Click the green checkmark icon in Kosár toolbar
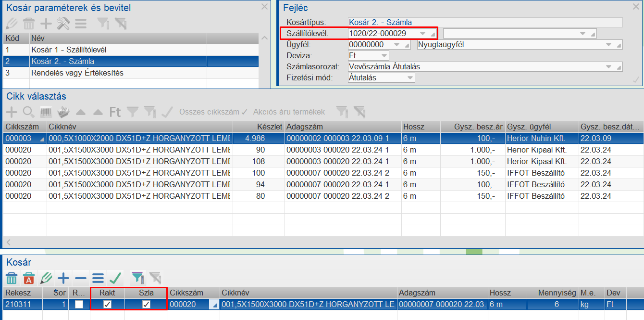This screenshot has width=644, height=320. 115,278
